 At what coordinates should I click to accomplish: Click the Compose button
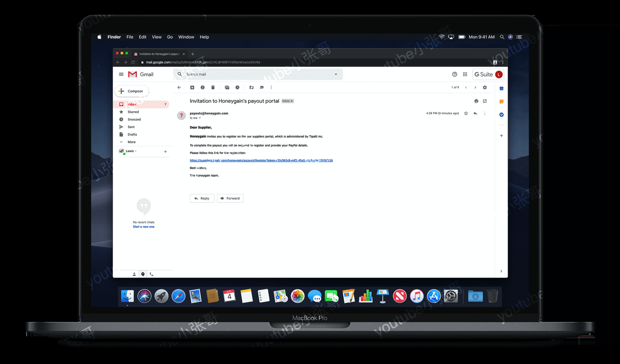click(132, 91)
